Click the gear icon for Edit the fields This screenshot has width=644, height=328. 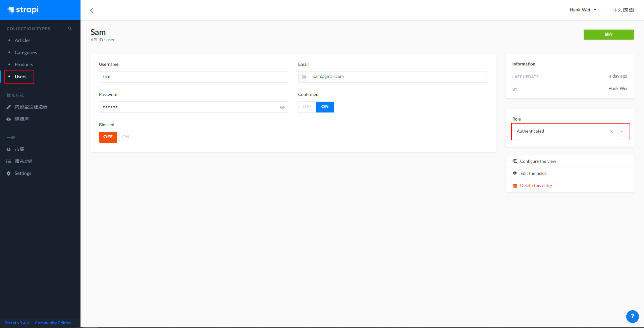[x=515, y=173]
